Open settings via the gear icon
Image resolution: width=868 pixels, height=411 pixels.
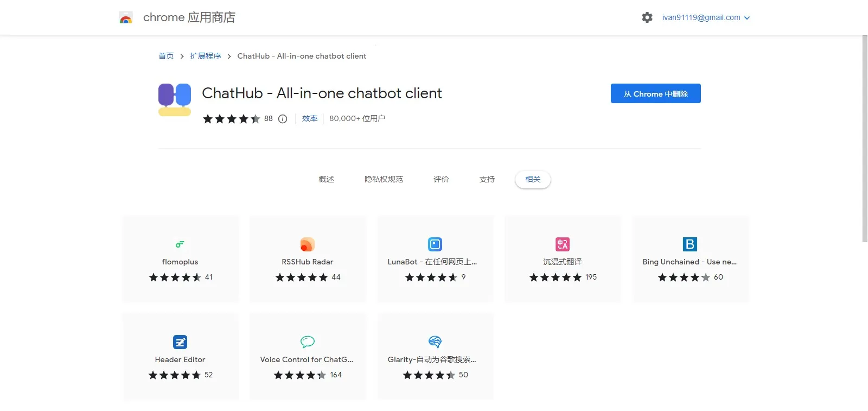(647, 17)
